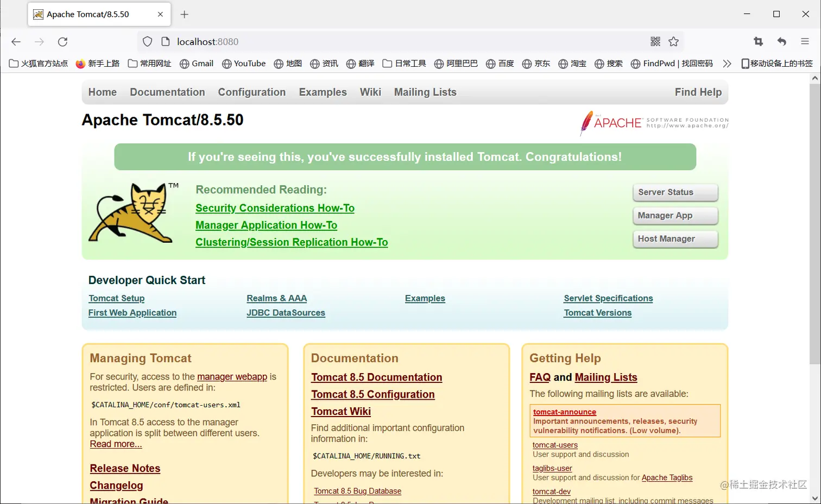
Task: Open the 百度 bookmark
Action: (x=500, y=64)
